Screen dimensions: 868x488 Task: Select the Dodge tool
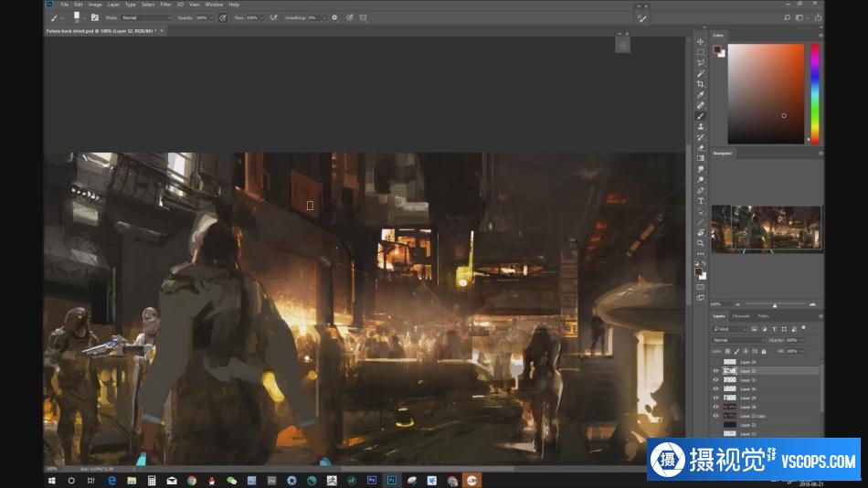(x=700, y=179)
